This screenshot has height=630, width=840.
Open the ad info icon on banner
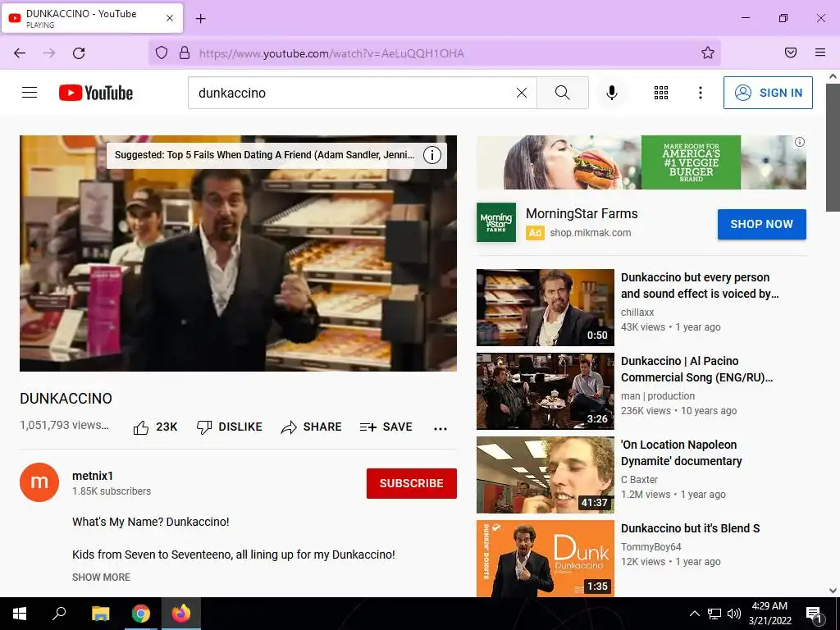coord(799,142)
